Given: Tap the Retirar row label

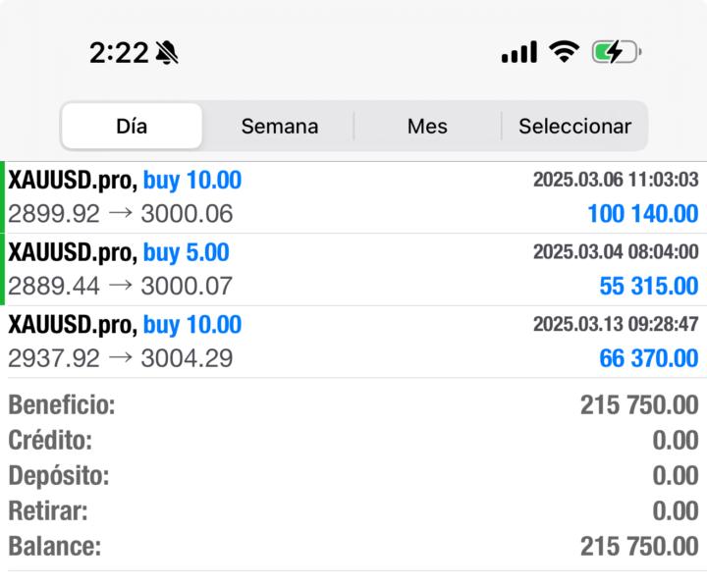Looking at the screenshot, I should [x=48, y=510].
